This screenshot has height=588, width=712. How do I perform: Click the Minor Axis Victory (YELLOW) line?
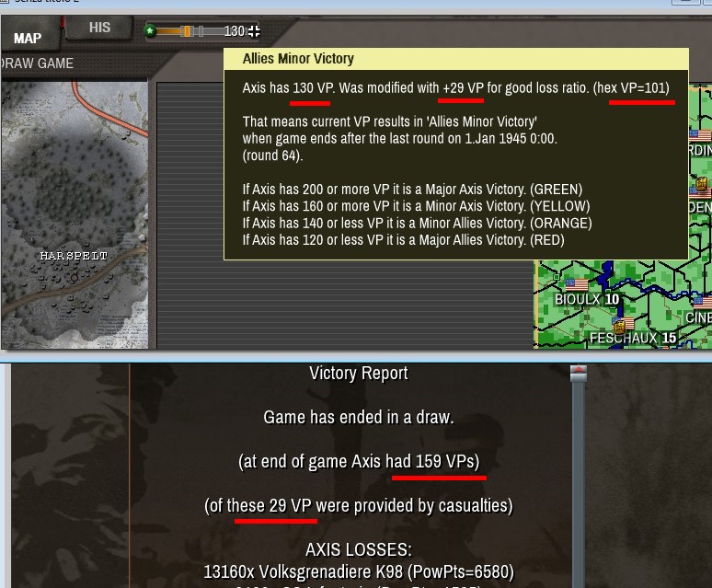point(416,206)
